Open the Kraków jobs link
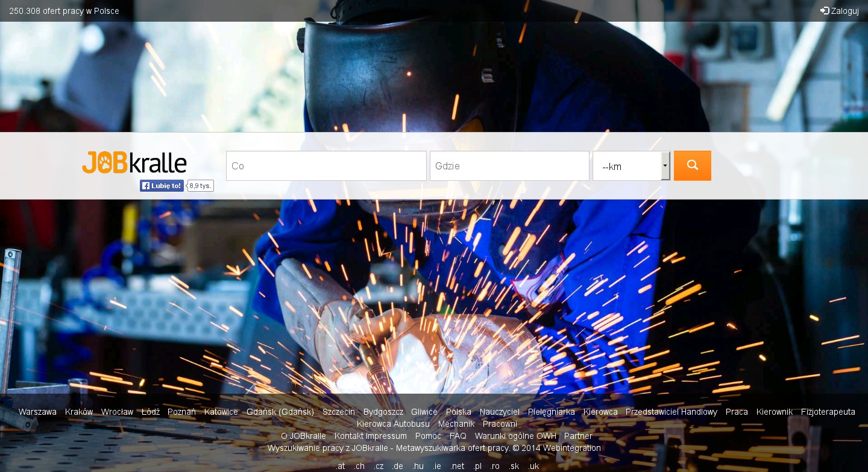Image resolution: width=868 pixels, height=472 pixels. click(79, 412)
